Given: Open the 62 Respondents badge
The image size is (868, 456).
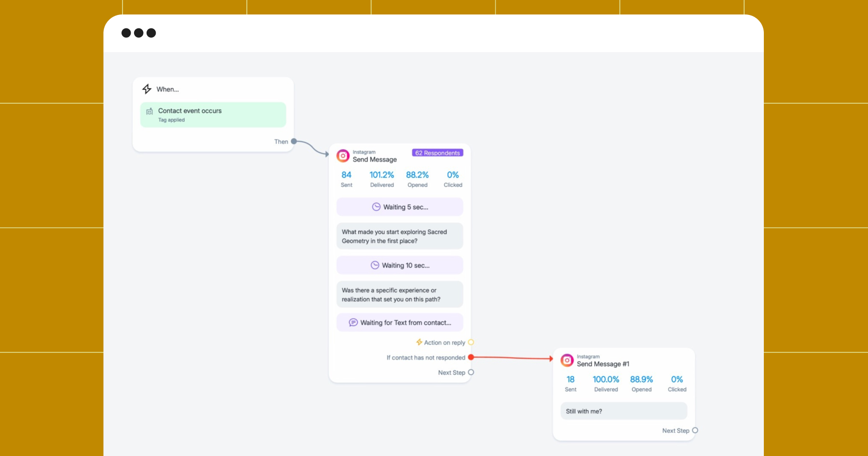Looking at the screenshot, I should [437, 153].
